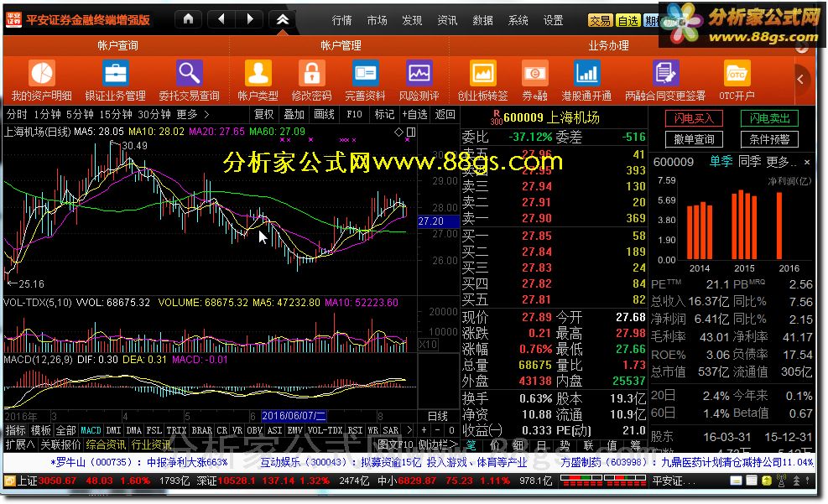This screenshot has height=504, width=828.
Task: Click the 闪电卖出 quick sell button
Action: (769, 118)
